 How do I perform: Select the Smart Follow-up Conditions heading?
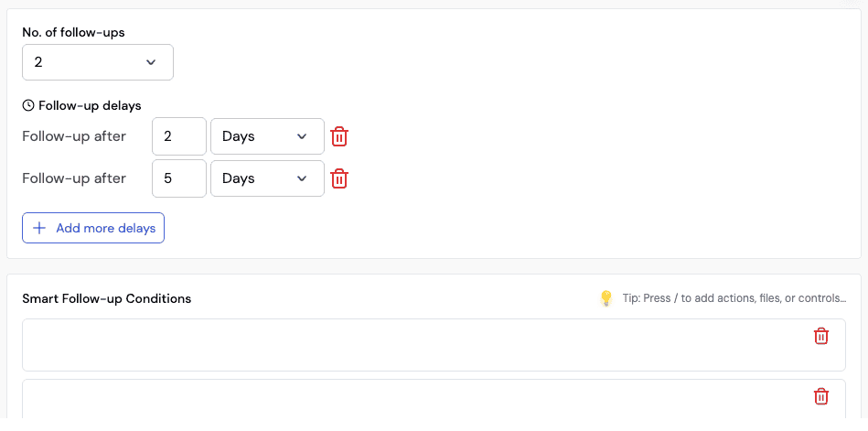[107, 299]
